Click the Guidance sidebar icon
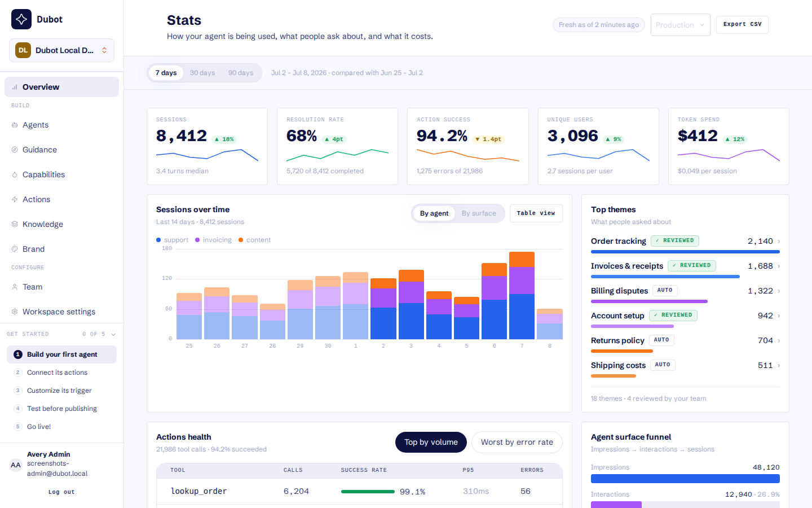This screenshot has width=812, height=508. (15, 150)
